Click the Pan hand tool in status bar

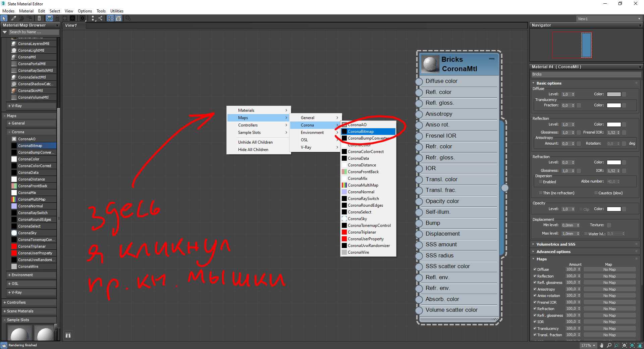pyautogui.click(x=602, y=345)
